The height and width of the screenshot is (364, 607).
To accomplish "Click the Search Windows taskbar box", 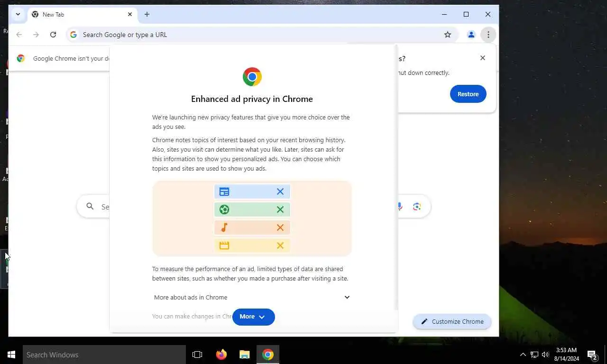I will (x=104, y=355).
